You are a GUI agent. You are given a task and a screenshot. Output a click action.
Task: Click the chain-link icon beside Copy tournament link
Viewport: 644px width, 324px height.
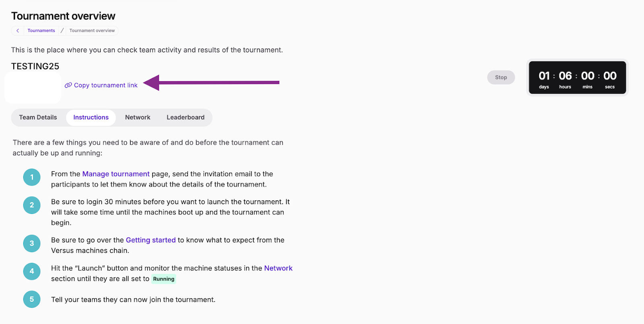68,85
